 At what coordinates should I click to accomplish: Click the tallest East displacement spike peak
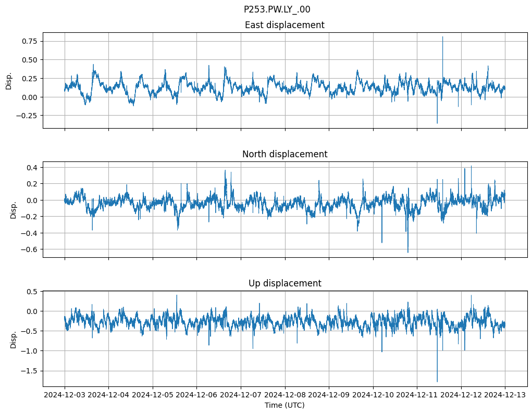coord(442,37)
